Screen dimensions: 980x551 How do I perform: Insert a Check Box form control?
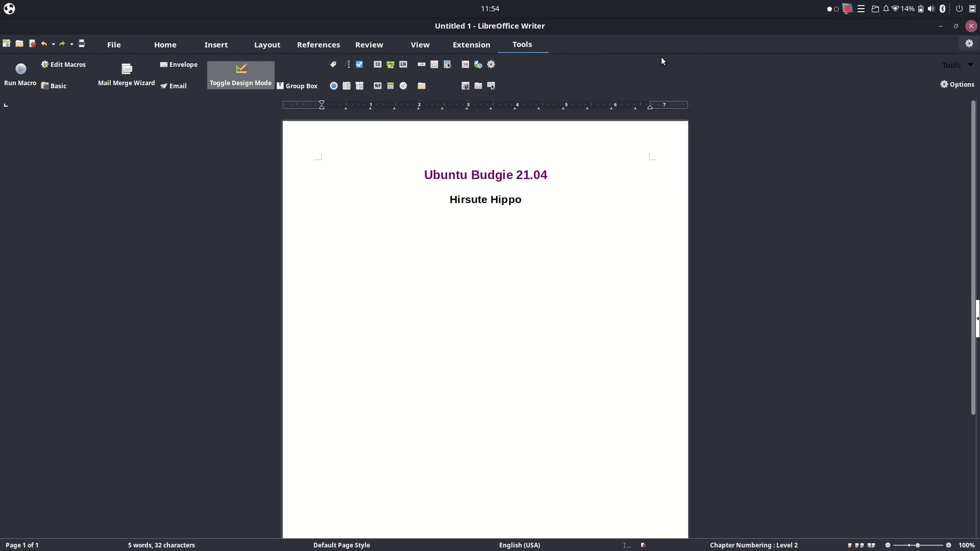(359, 64)
